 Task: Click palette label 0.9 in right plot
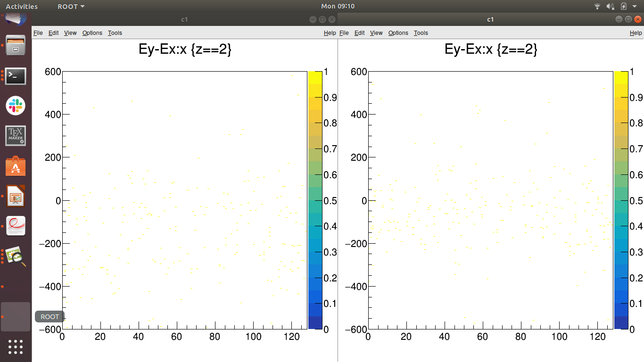[636, 98]
